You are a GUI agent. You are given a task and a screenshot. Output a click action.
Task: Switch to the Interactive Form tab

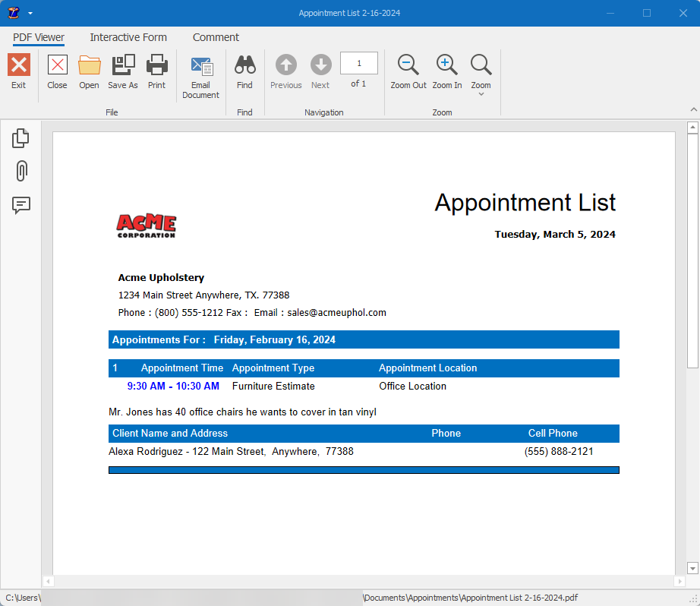[x=128, y=37]
